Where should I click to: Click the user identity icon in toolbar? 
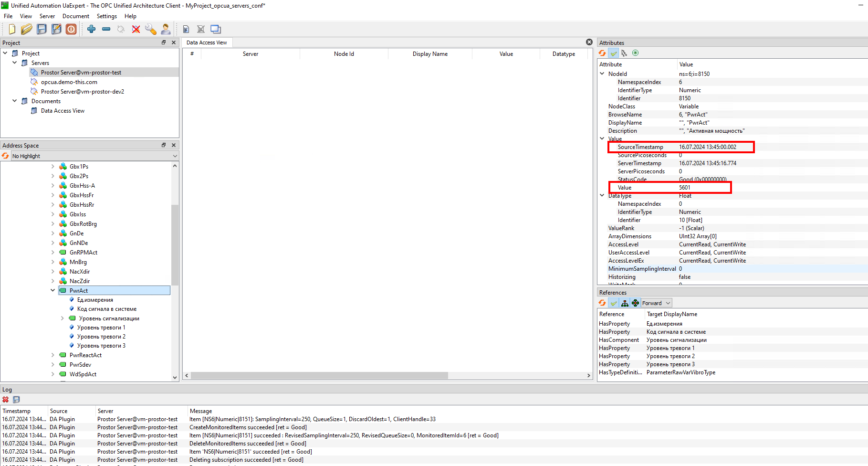pyautogui.click(x=166, y=29)
